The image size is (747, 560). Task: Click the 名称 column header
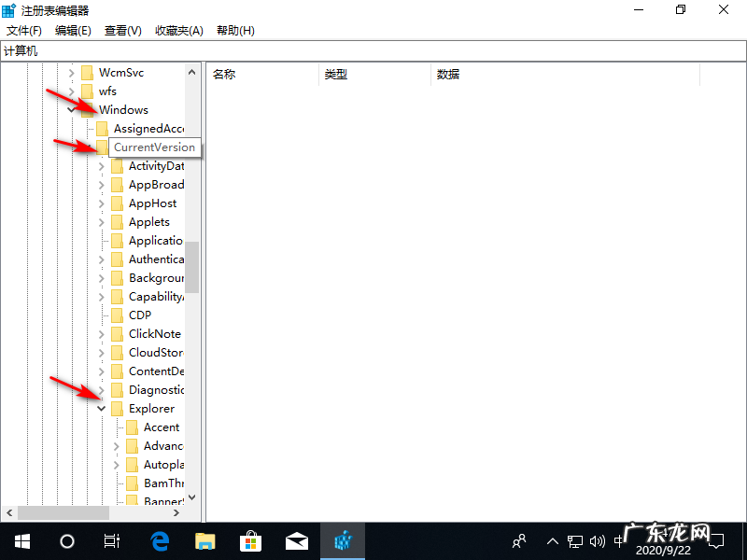click(224, 74)
